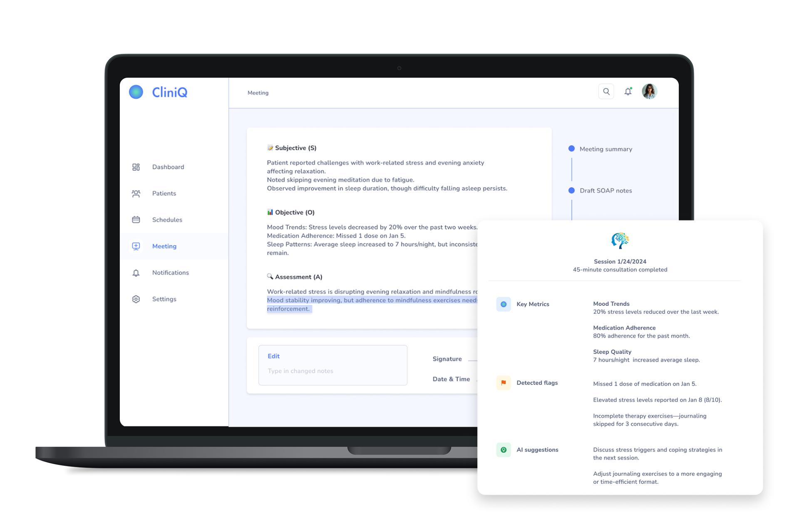The height and width of the screenshot is (532, 799).
Task: Click the brain tree logo in the session card
Action: click(620, 240)
